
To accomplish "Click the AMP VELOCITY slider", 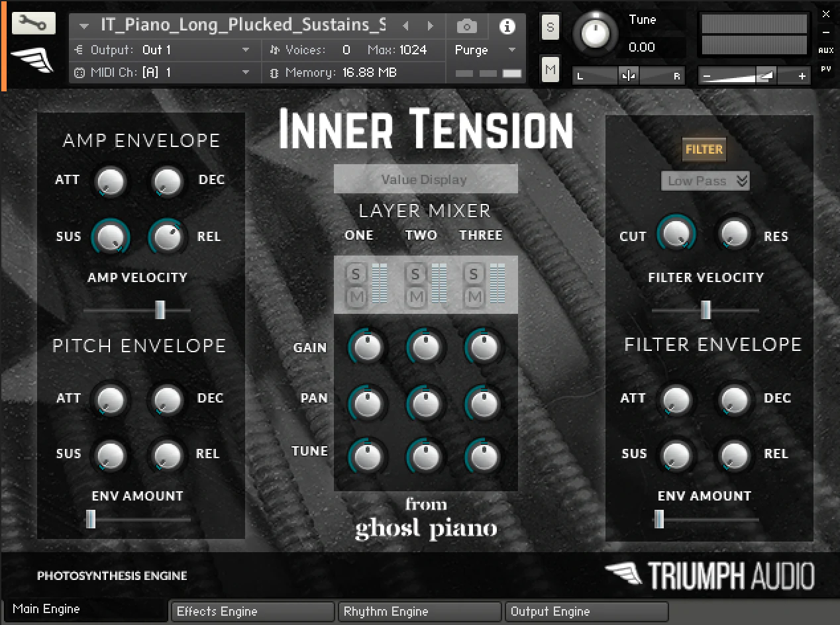I will point(137,309).
